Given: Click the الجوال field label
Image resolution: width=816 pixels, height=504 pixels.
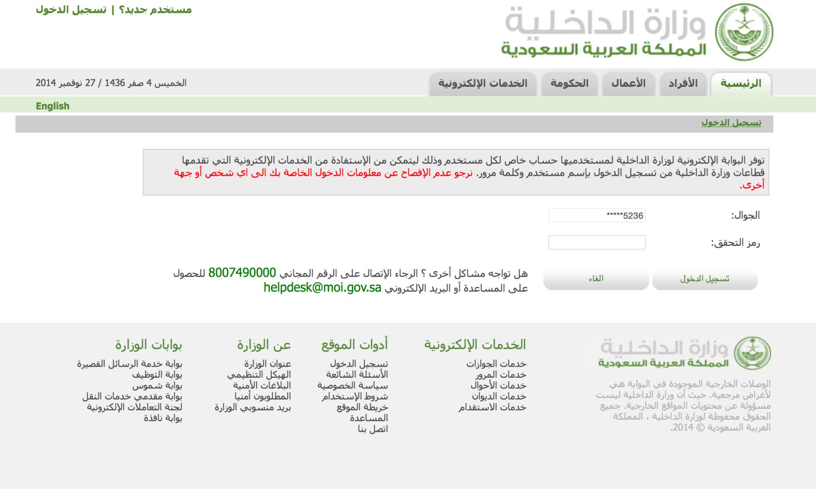Looking at the screenshot, I should point(745,216).
